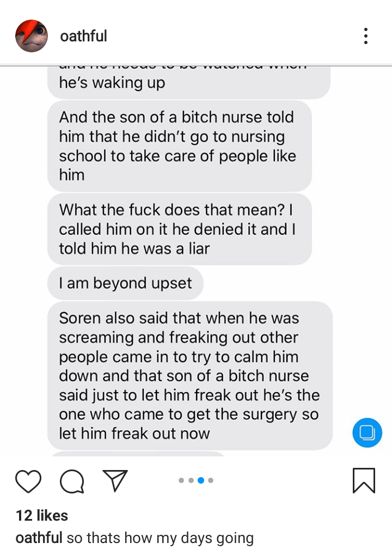Tap the caption text 'so thats how my days going'
The height and width of the screenshot is (549, 392).
pos(160,538)
